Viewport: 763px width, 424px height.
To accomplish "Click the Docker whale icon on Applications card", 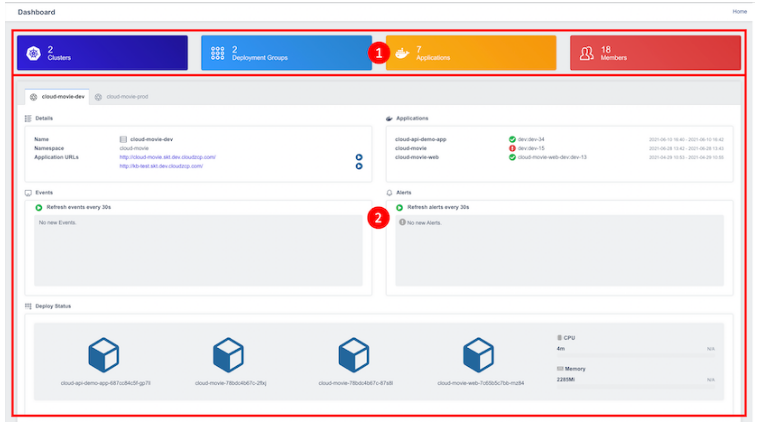I will (x=402, y=53).
